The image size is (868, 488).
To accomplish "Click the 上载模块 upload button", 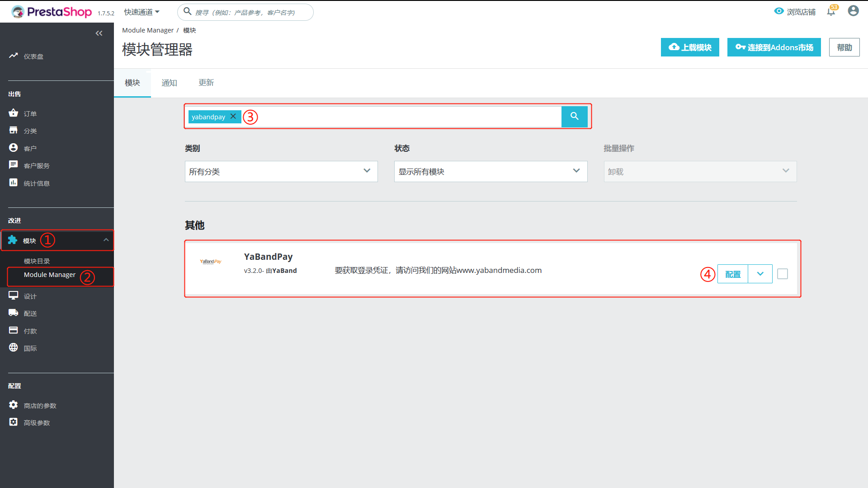I will point(689,47).
